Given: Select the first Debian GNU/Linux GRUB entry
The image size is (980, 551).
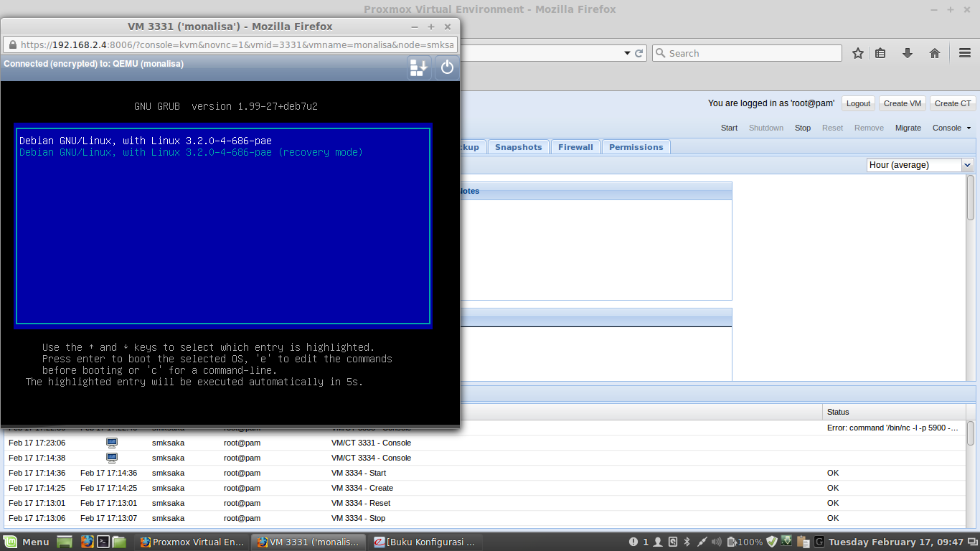Looking at the screenshot, I should pyautogui.click(x=146, y=141).
